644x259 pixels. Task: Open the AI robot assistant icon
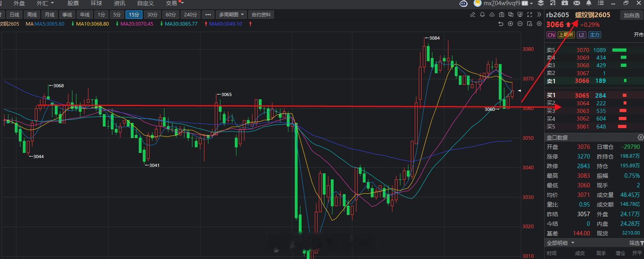click(464, 3)
